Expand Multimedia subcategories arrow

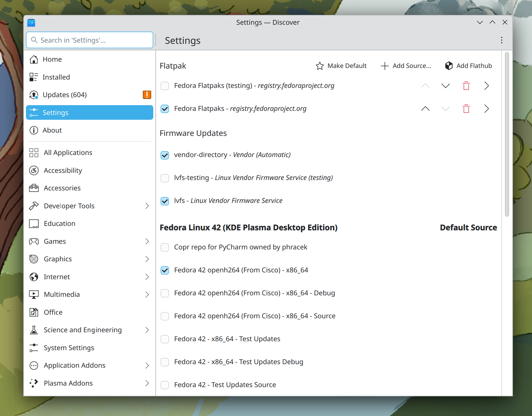147,294
